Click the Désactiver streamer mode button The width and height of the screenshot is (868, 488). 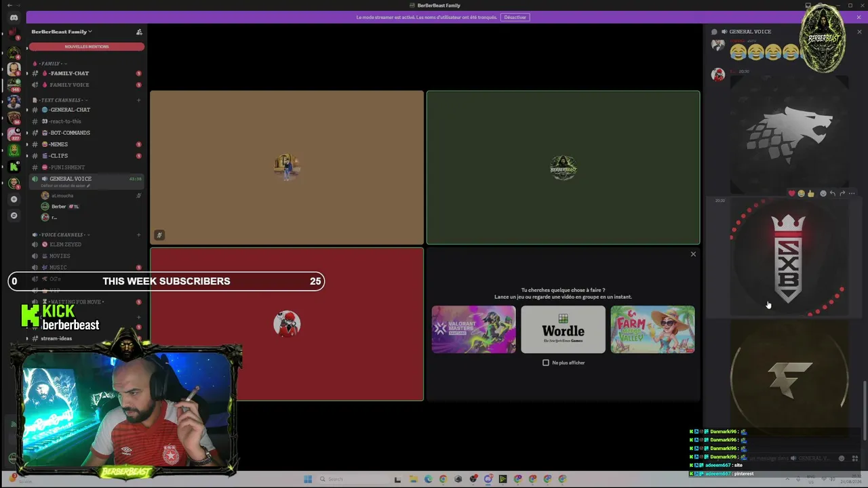[x=515, y=18]
